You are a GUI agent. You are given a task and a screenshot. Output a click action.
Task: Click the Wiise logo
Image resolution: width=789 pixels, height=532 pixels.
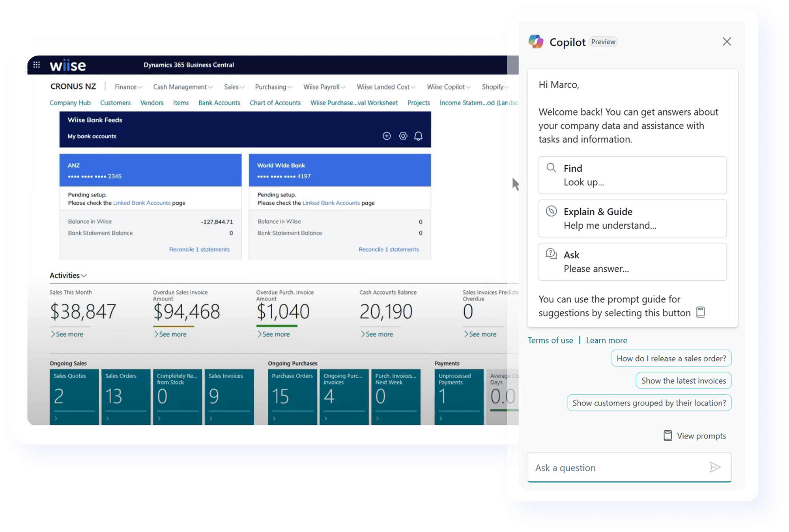coord(68,65)
